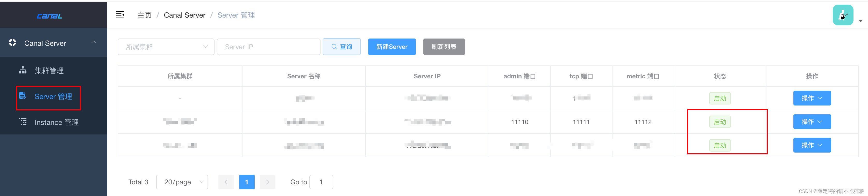Click the Canal Server menu icon
868x196 pixels.
point(12,43)
